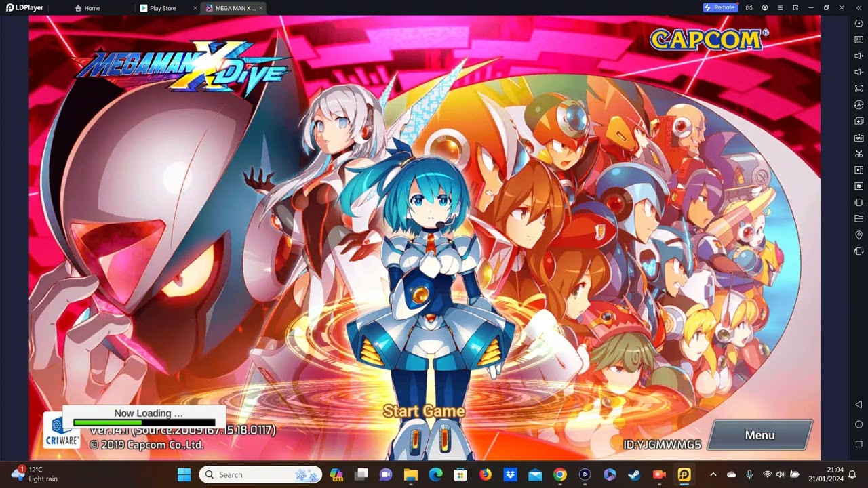
Task: Open the Windows Start menu
Action: (x=184, y=474)
